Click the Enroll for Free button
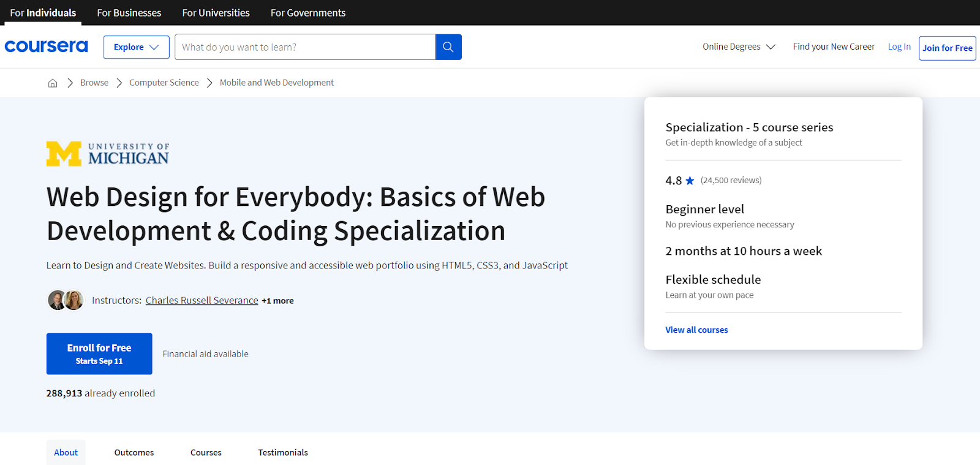Viewport: 980px width, 465px height. (x=99, y=353)
